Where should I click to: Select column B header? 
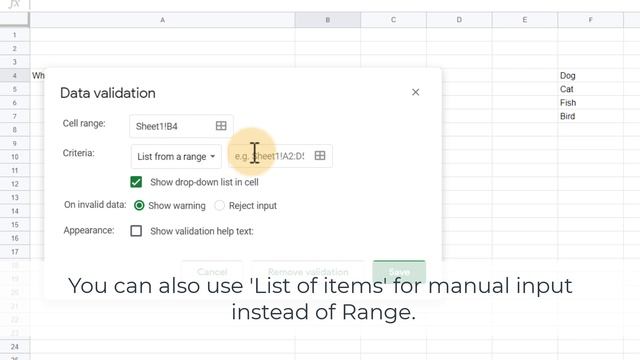coord(328,20)
